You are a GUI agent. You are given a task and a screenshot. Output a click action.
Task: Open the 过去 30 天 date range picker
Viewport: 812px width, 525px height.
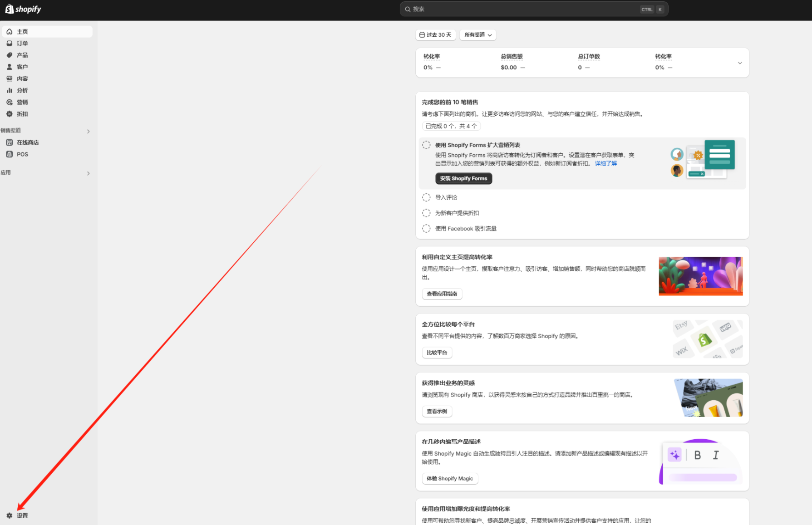[435, 35]
